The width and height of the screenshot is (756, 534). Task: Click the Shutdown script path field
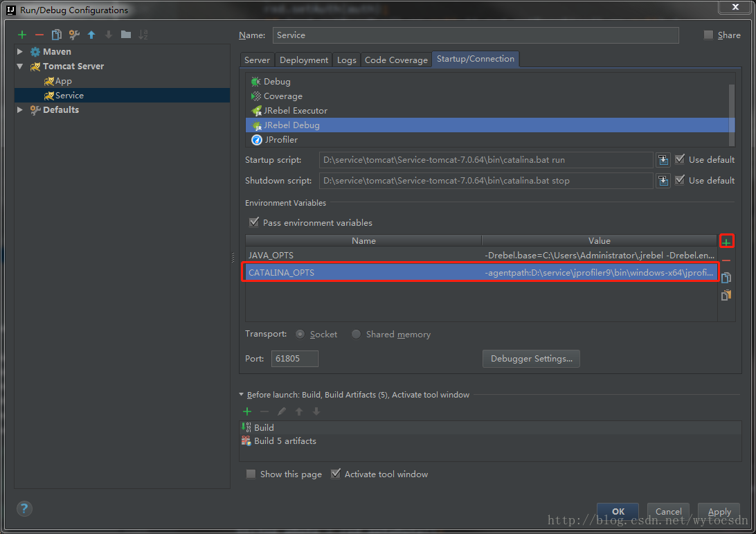click(486, 180)
